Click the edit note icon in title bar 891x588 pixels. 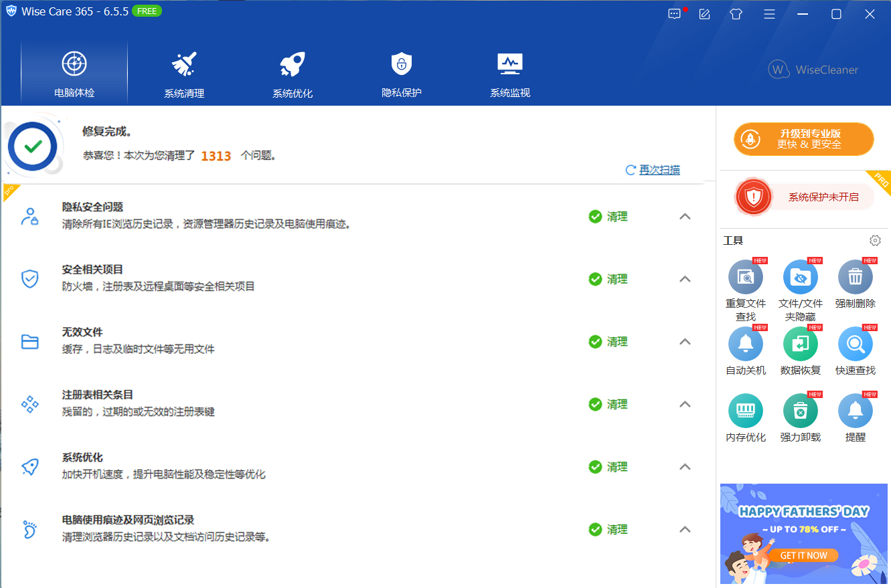(x=704, y=13)
